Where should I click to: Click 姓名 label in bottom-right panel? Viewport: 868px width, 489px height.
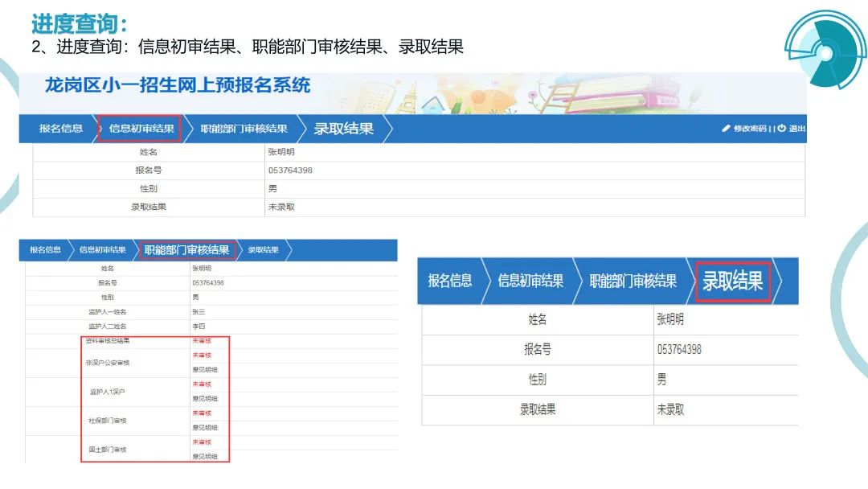tap(537, 319)
